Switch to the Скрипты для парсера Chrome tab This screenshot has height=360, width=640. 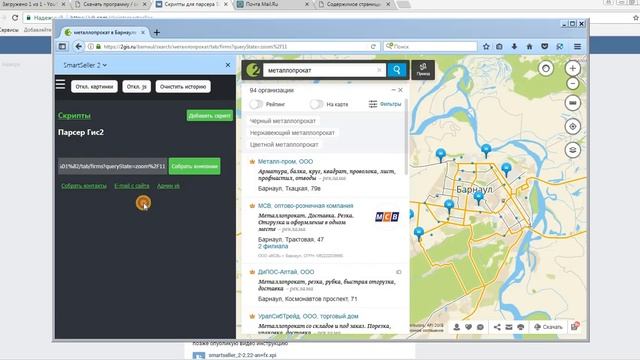pos(192,4)
